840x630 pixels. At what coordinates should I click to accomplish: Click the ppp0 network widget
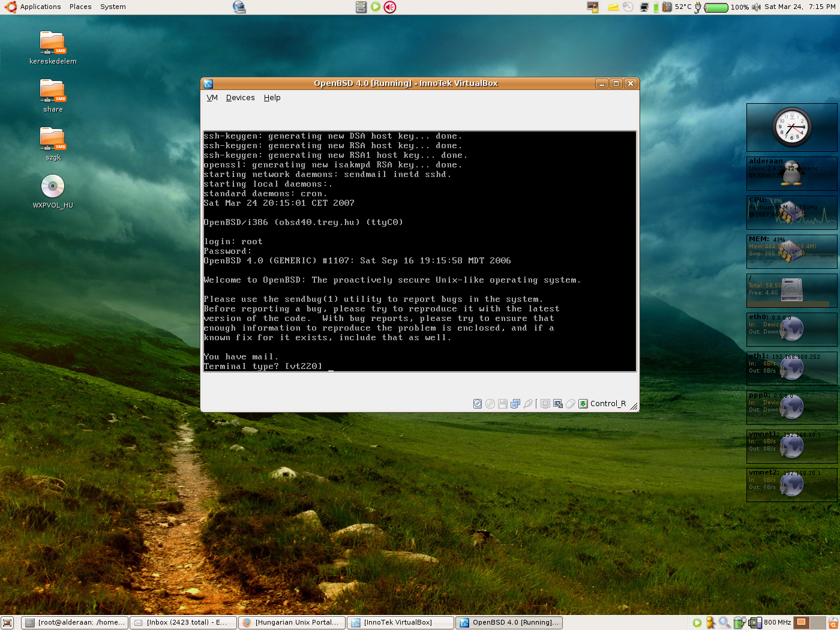(x=792, y=407)
